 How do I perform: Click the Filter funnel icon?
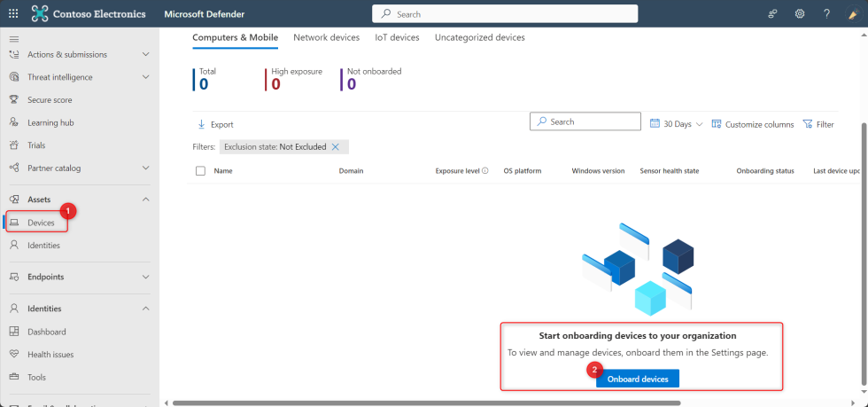[x=807, y=124]
